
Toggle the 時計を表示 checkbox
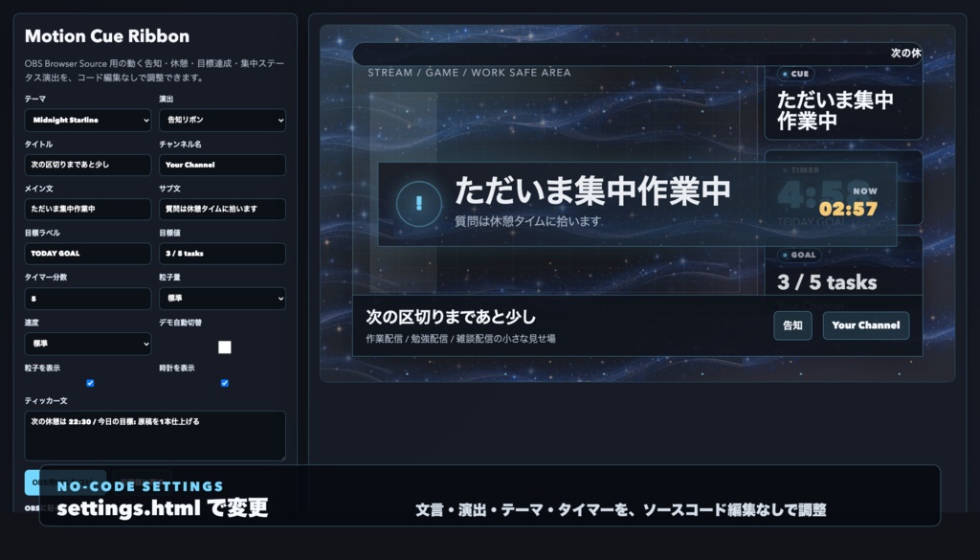click(224, 383)
